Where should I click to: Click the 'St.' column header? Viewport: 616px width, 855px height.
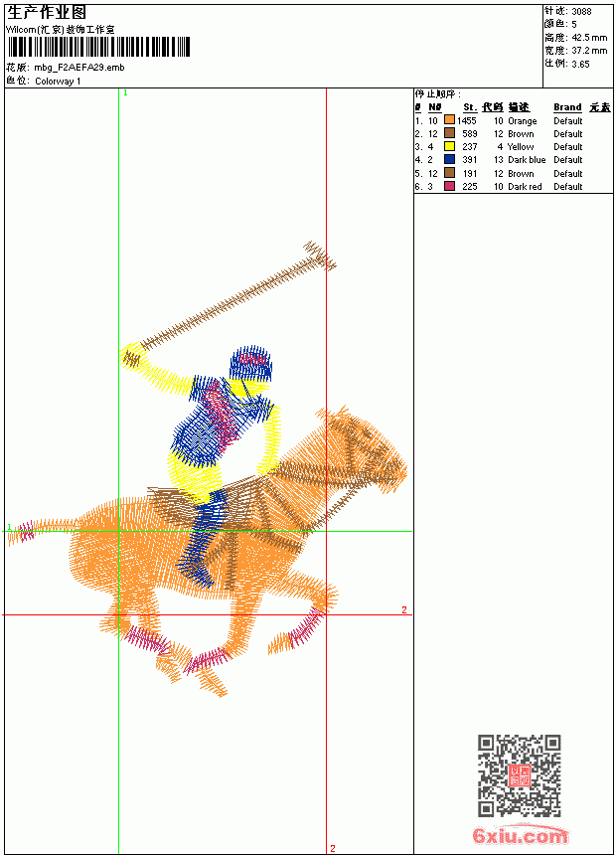[471, 107]
